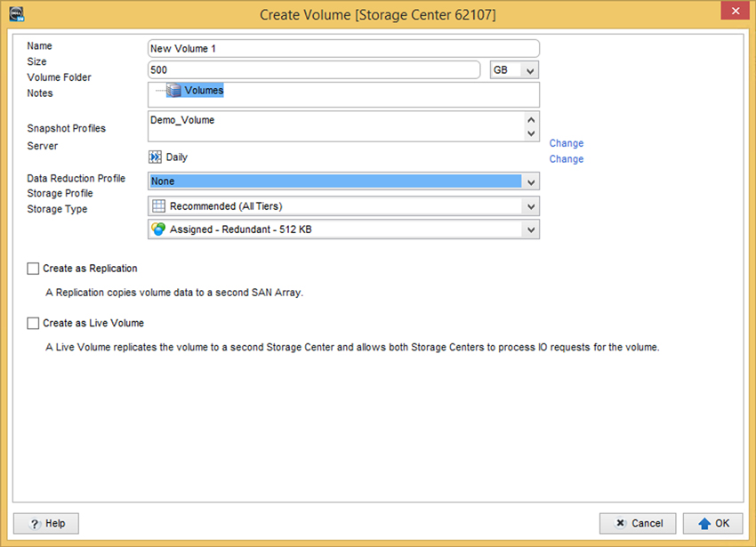Click in the Size field showing 500
The width and height of the screenshot is (756, 547).
pyautogui.click(x=314, y=70)
